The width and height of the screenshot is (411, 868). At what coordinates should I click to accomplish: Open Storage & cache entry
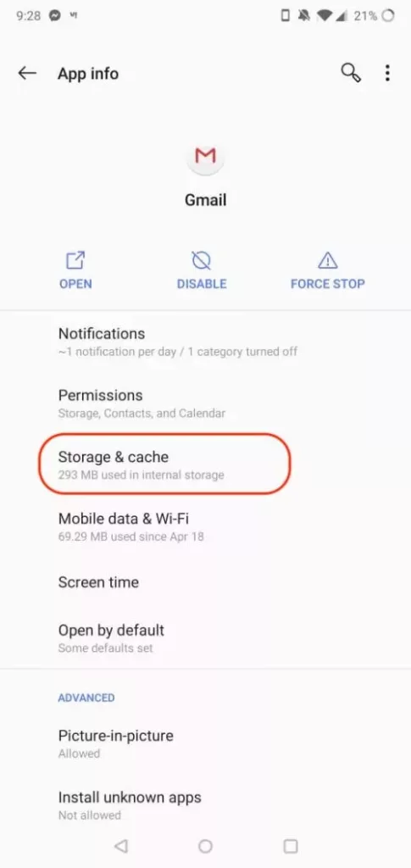tap(205, 465)
